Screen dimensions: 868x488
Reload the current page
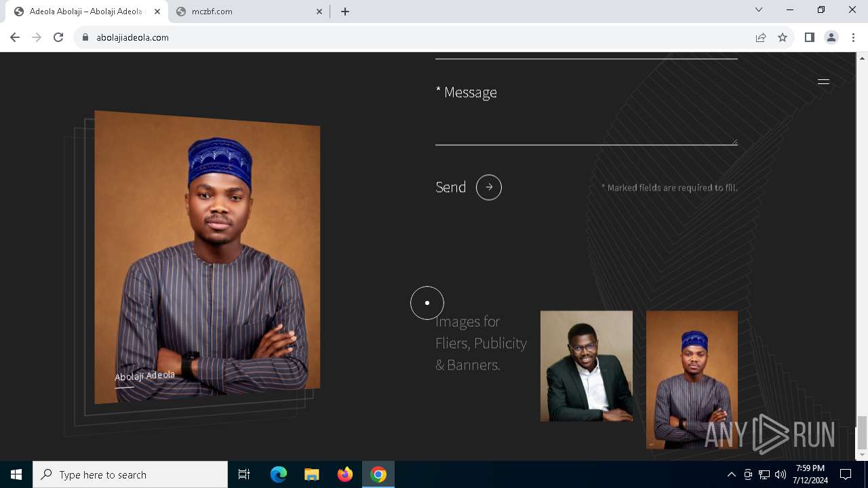pos(58,37)
